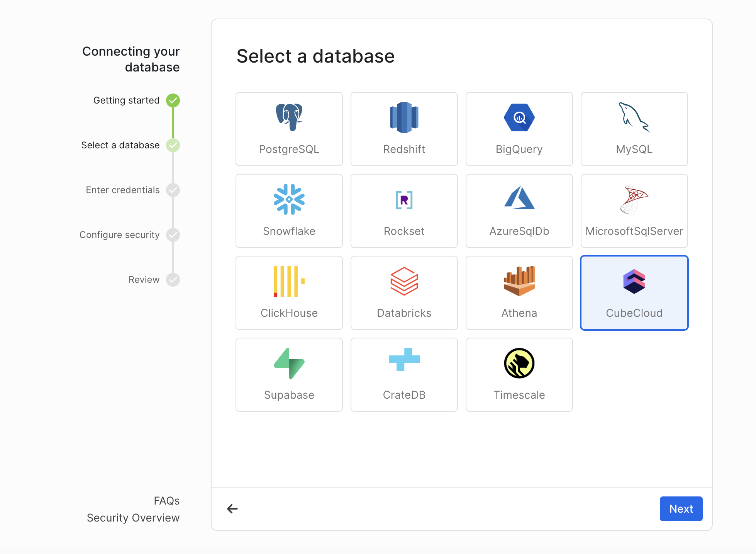Choose the Redshift database icon
The width and height of the screenshot is (756, 554).
coord(404,117)
